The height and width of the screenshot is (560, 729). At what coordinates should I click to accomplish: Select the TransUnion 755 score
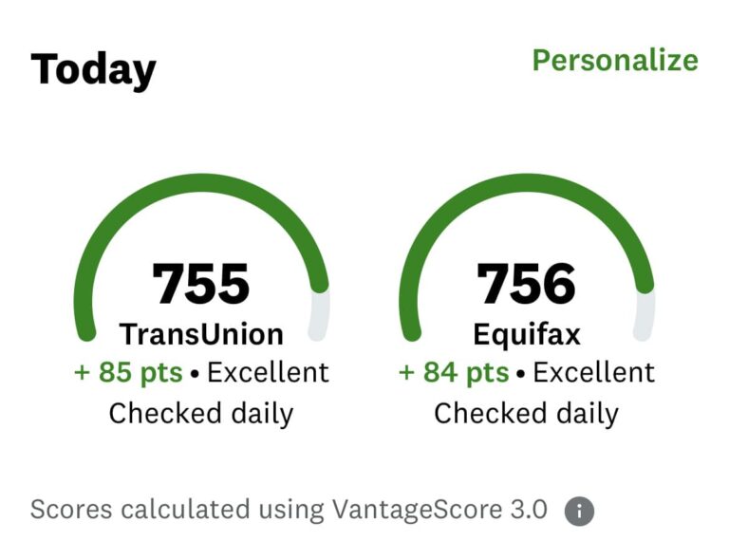point(201,284)
